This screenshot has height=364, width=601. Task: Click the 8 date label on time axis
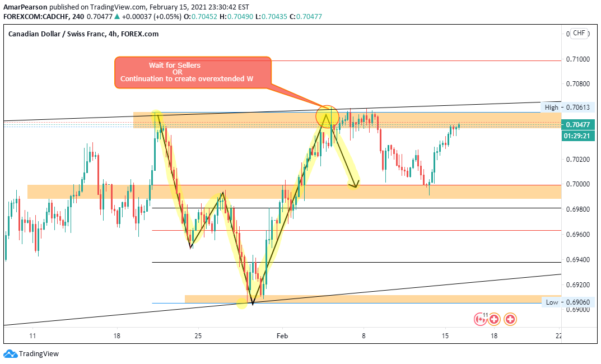(364, 336)
